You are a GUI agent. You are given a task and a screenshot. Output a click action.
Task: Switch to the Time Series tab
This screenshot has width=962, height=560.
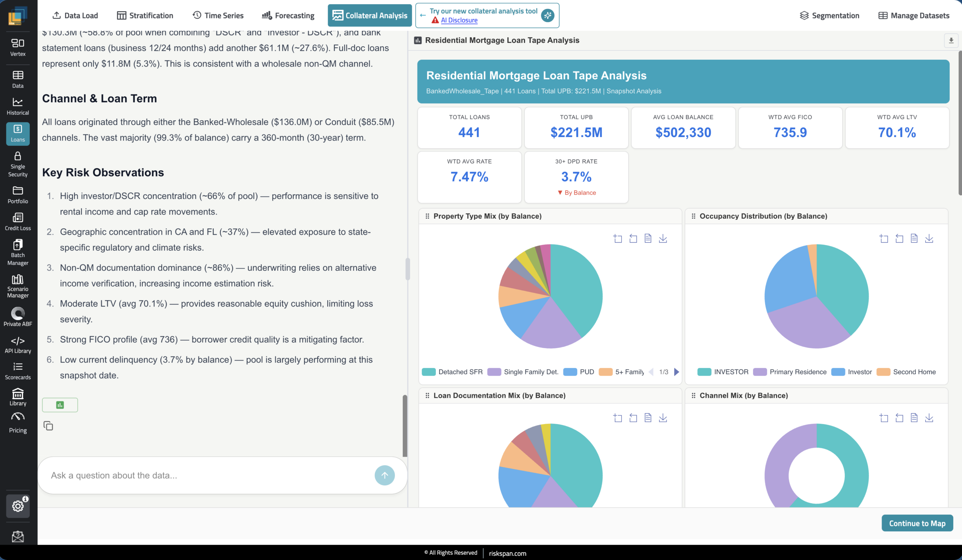pos(218,15)
